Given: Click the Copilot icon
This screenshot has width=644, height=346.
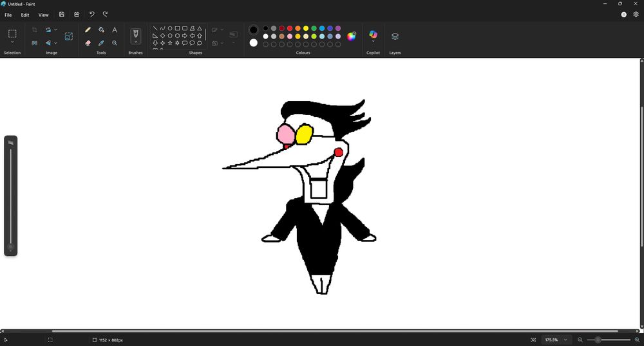Looking at the screenshot, I should (x=373, y=34).
